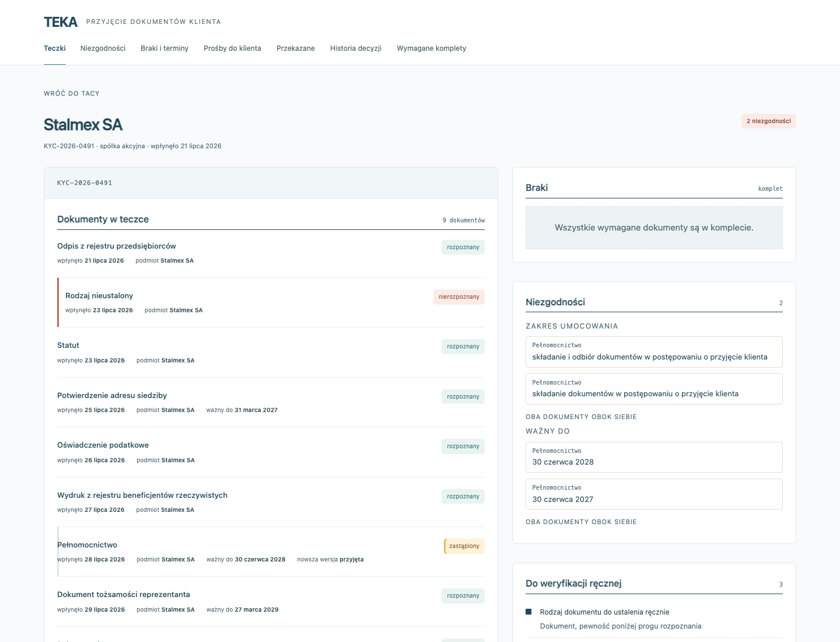Open the Braki i terminy tab
Viewport: 840px width, 642px height.
(x=164, y=48)
